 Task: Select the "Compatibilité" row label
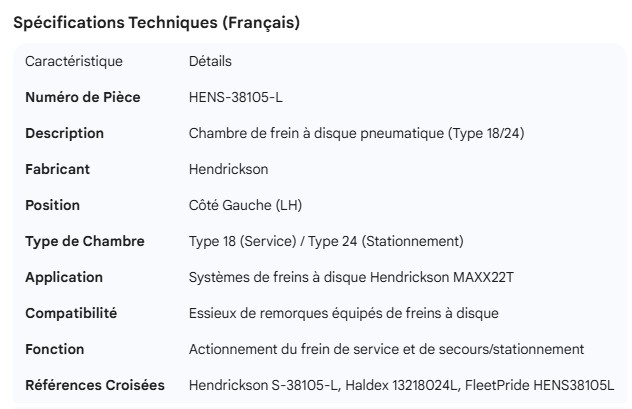[x=71, y=313]
